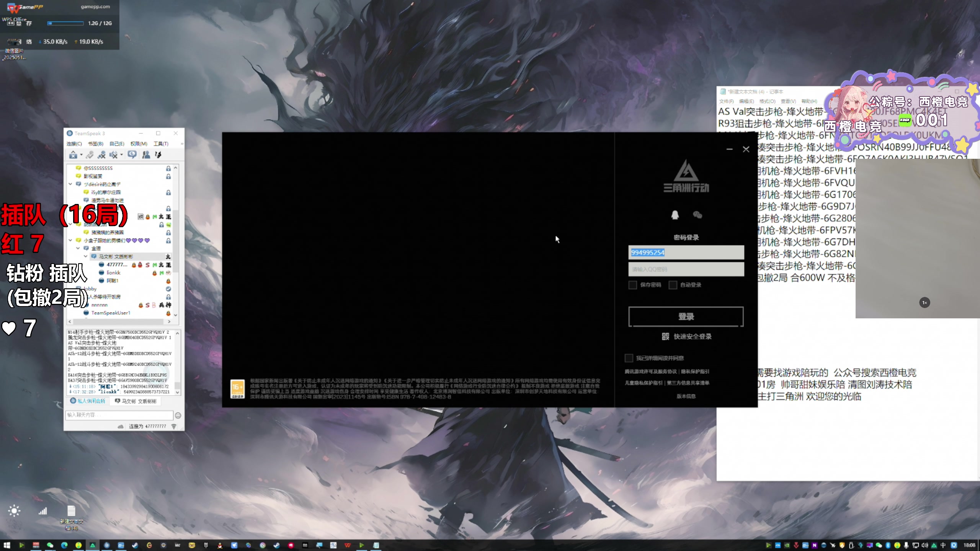
Task: Click TeamSpeak mute speakers toolbar icon
Action: 113,155
